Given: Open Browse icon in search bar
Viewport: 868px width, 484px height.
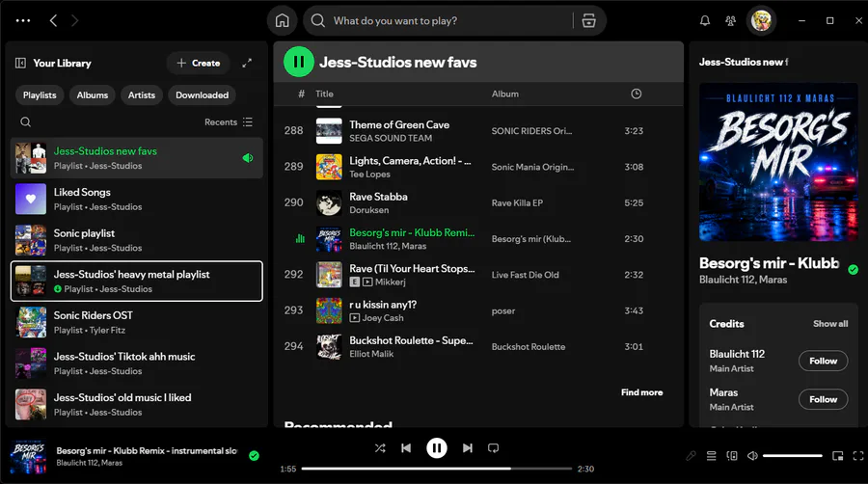Looking at the screenshot, I should 589,20.
